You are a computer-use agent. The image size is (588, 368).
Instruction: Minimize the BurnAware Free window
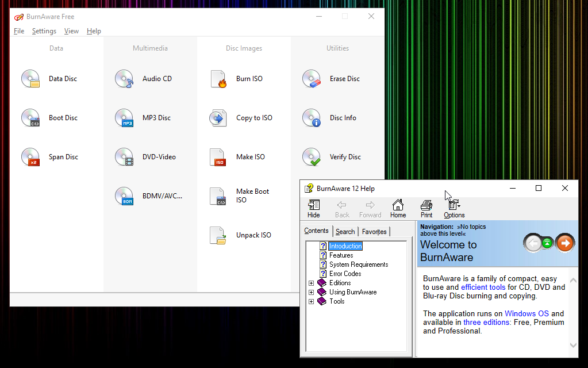(319, 16)
